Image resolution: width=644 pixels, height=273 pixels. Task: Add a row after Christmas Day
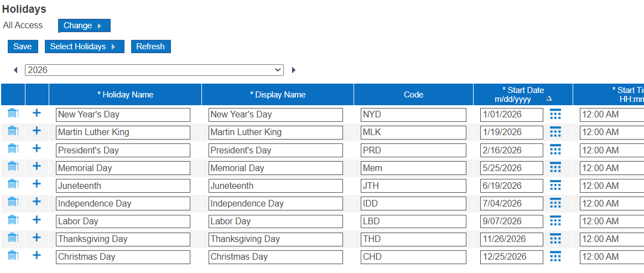[37, 255]
